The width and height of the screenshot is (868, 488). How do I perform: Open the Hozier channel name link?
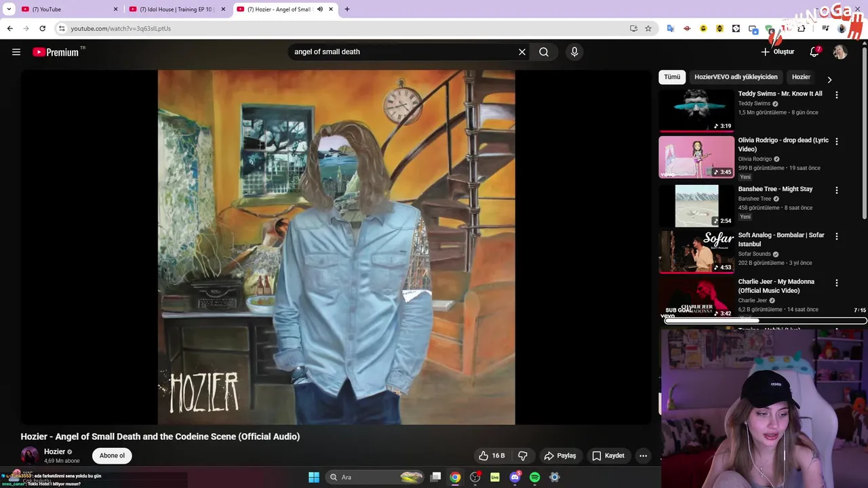[x=54, y=451]
